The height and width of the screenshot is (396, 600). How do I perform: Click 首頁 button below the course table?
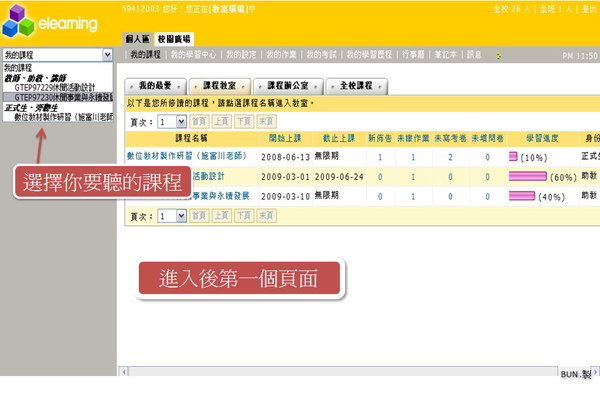pos(199,216)
